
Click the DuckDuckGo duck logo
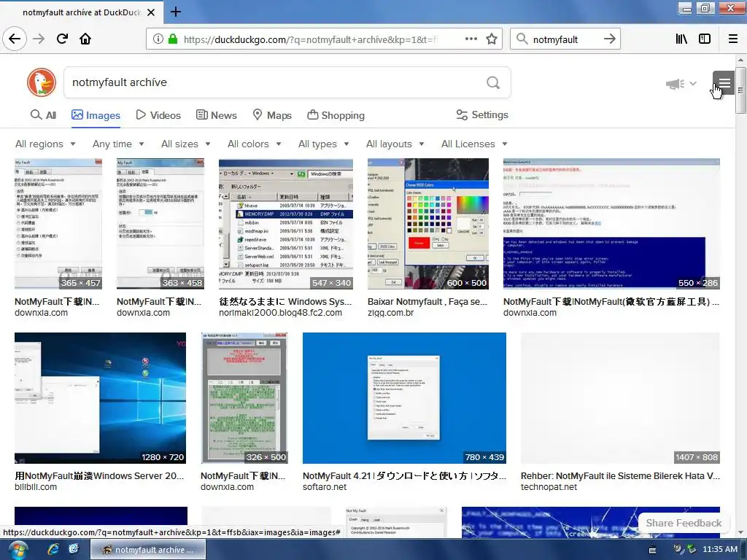click(42, 82)
